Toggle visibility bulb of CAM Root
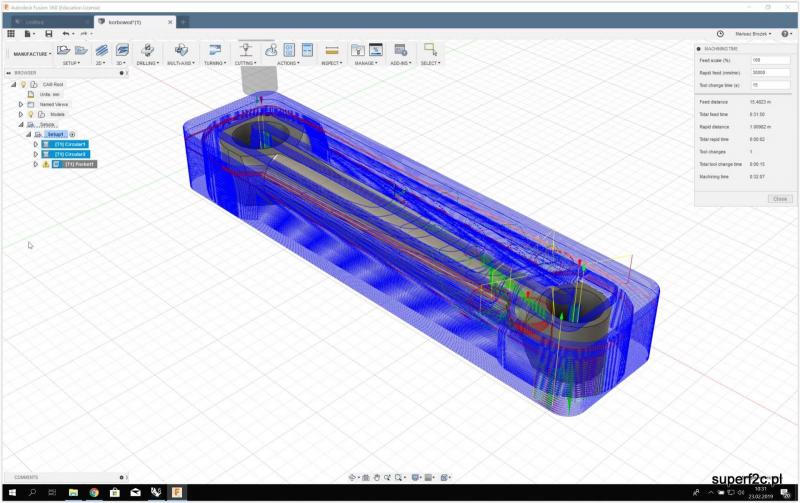The height and width of the screenshot is (503, 800). coord(23,85)
